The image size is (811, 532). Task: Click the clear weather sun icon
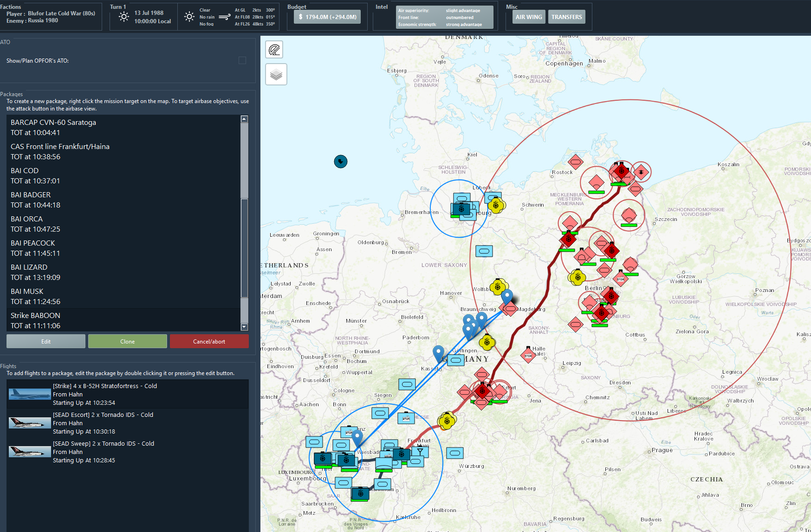[189, 17]
